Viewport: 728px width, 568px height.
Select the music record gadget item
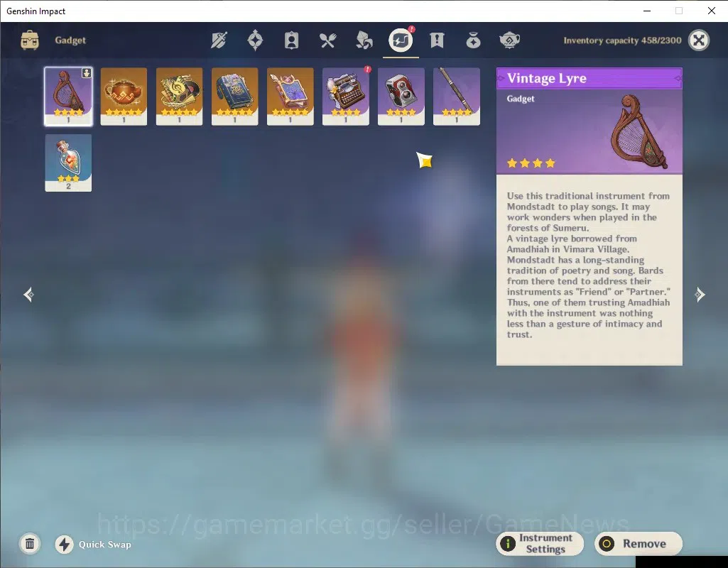click(x=179, y=97)
